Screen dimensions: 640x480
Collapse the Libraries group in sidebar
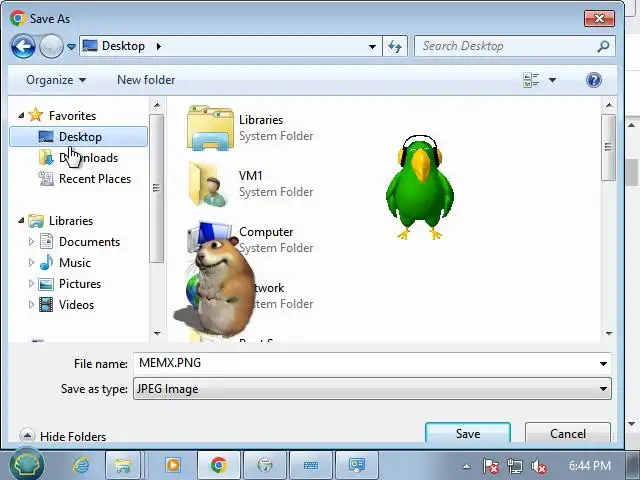click(x=21, y=221)
